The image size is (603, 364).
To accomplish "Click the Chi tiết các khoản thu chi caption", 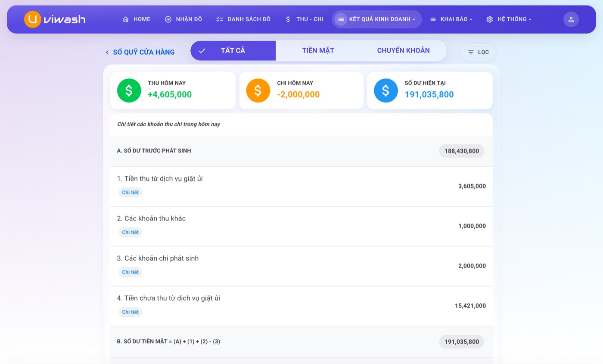I will tap(168, 124).
